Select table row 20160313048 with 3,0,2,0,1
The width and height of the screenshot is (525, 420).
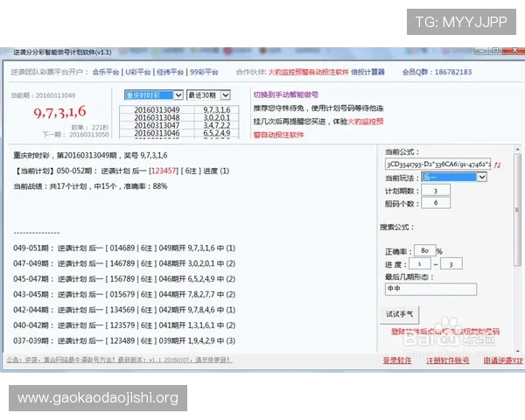coord(179,117)
